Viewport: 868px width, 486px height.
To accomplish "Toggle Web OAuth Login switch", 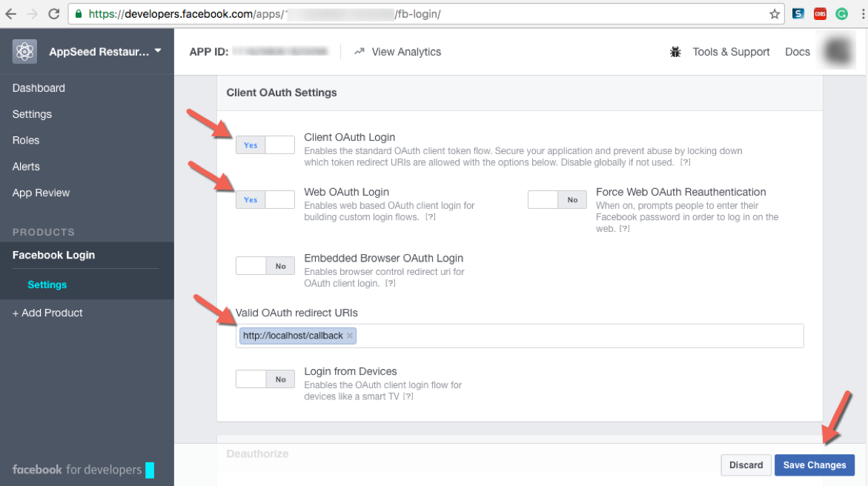I will tap(265, 200).
